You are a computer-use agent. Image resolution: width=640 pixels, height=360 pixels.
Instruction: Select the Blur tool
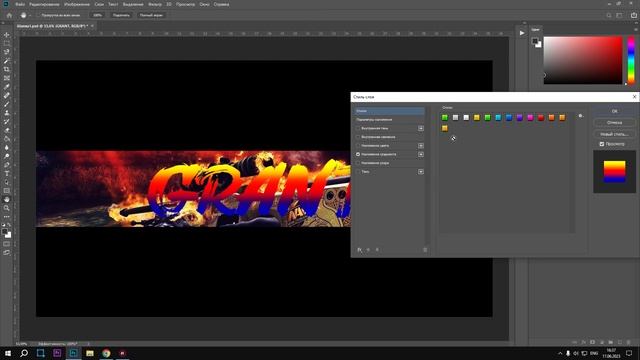[x=7, y=147]
